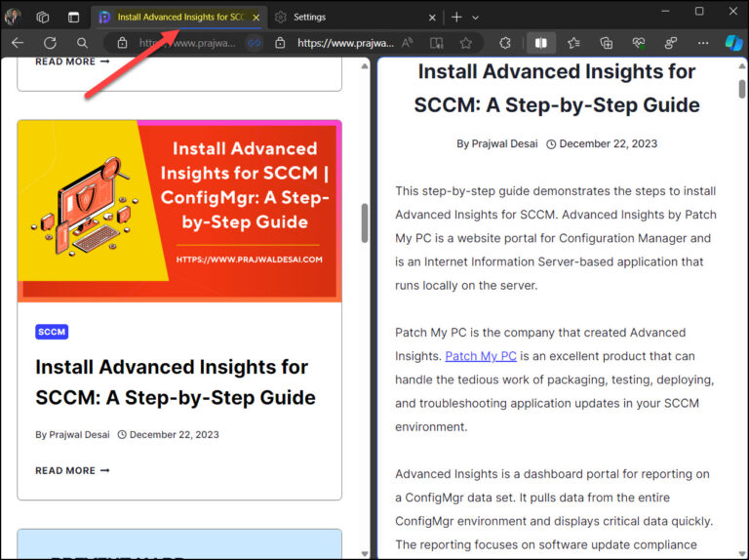Close the Settings tab
The image size is (749, 560).
pos(432,18)
